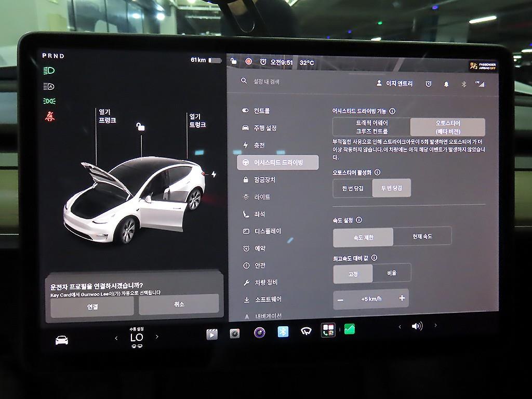Open the 이지 엔트리 driver profile
Image resolution: width=532 pixels, height=399 pixels.
coord(395,84)
